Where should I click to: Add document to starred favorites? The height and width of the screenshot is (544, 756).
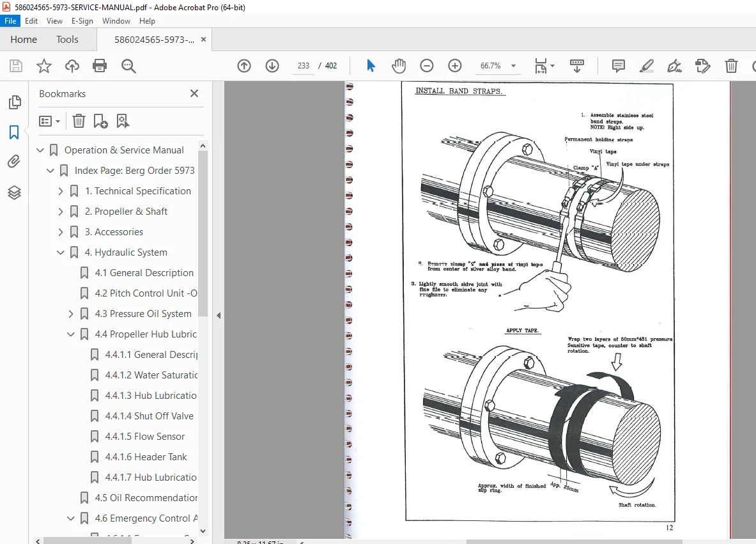(x=44, y=66)
